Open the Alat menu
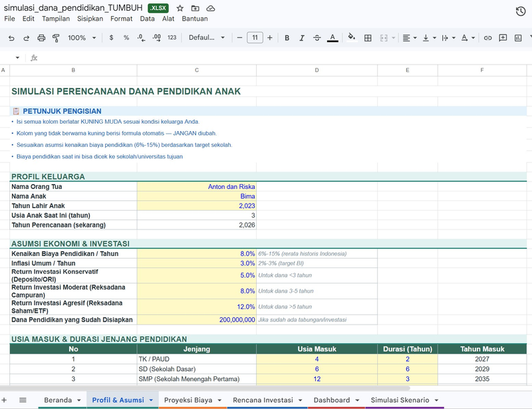The width and height of the screenshot is (532, 409). click(x=168, y=19)
